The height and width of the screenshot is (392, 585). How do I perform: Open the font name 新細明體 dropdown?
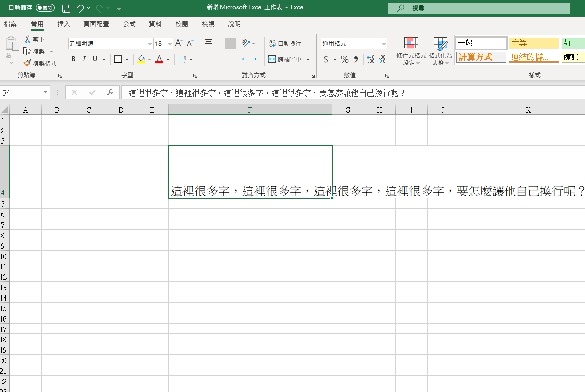[150, 44]
